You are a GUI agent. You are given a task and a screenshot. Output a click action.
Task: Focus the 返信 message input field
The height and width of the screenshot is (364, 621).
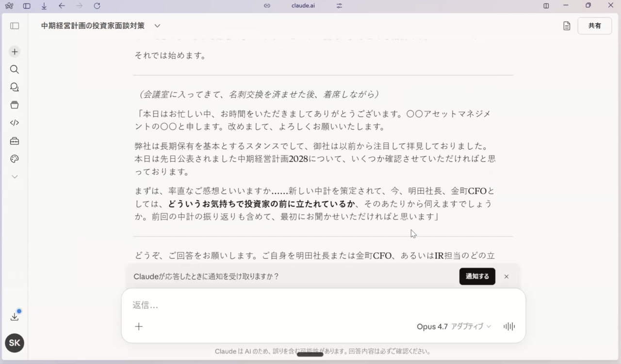click(x=323, y=305)
